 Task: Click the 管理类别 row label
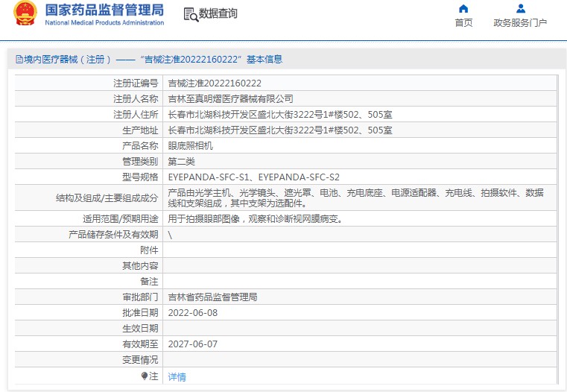pos(140,161)
